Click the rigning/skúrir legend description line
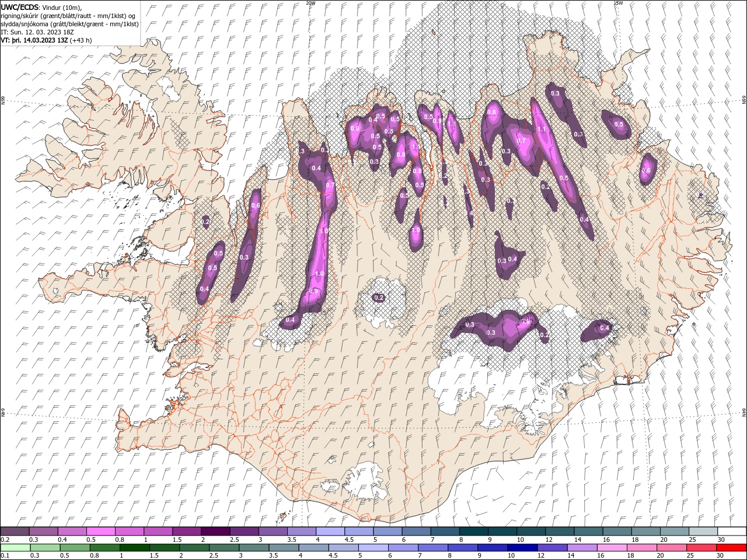The image size is (747, 560). [x=68, y=16]
